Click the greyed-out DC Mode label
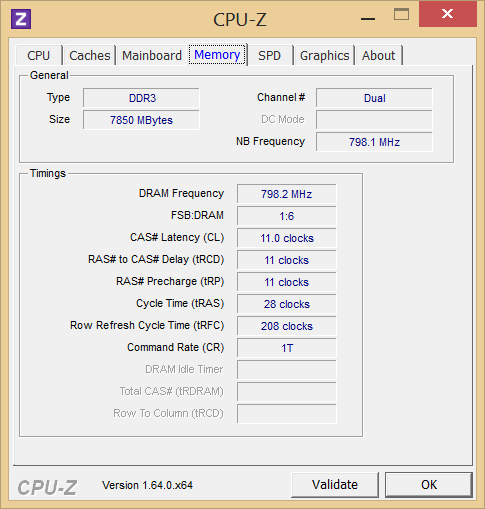Viewport: 485px width, 509px height. (x=283, y=119)
